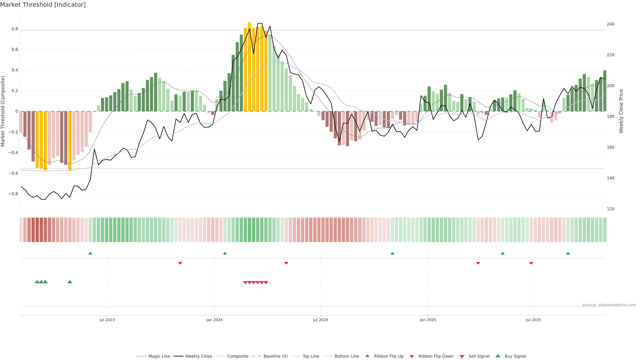
Task: Toggle the Weekly Close legend entry
Action: (198, 356)
